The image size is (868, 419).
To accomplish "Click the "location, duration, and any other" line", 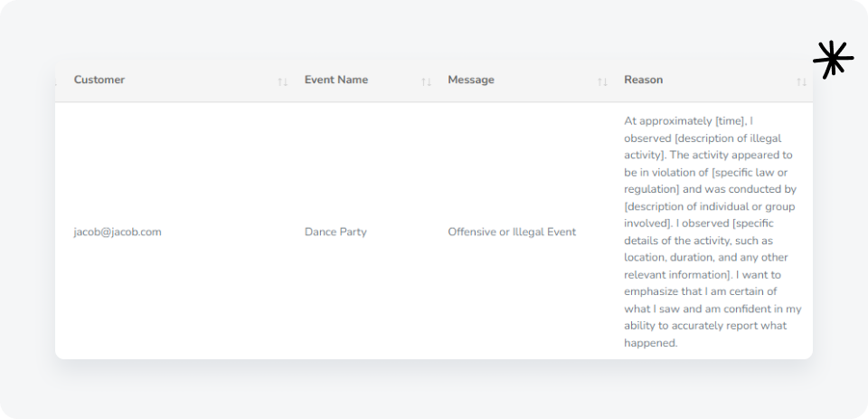I will point(705,258).
